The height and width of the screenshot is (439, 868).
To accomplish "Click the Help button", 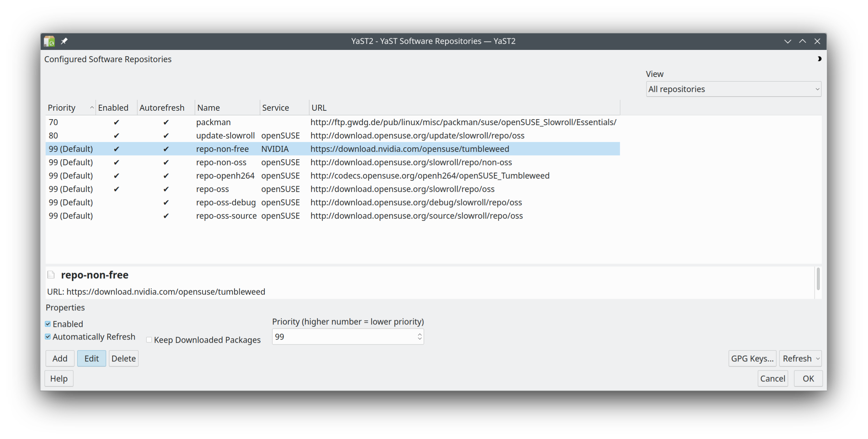I will coord(59,379).
